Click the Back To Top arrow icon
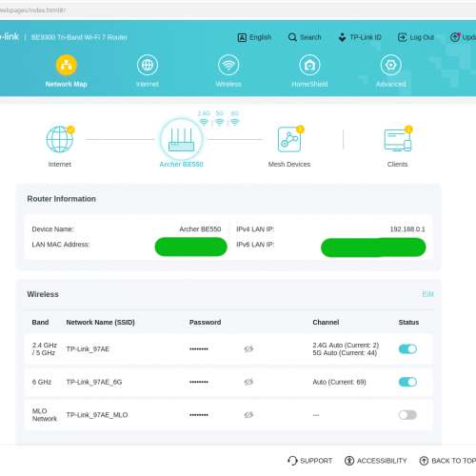The height and width of the screenshot is (476, 476). [x=424, y=461]
